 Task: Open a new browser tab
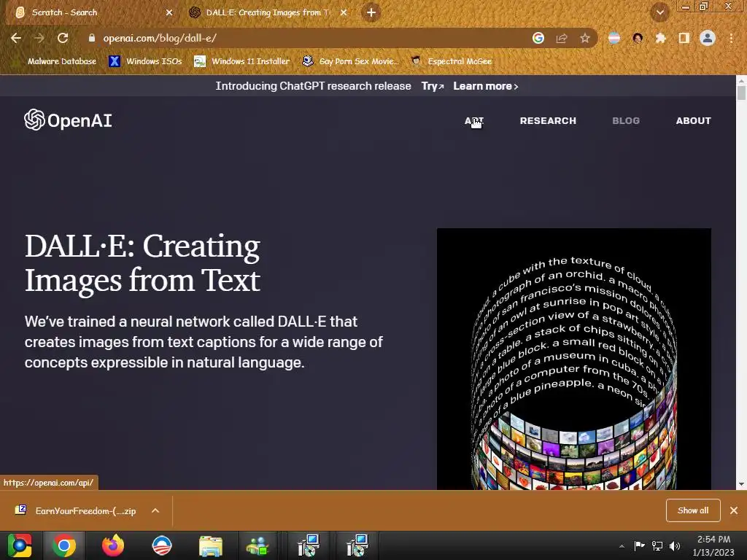[371, 12]
